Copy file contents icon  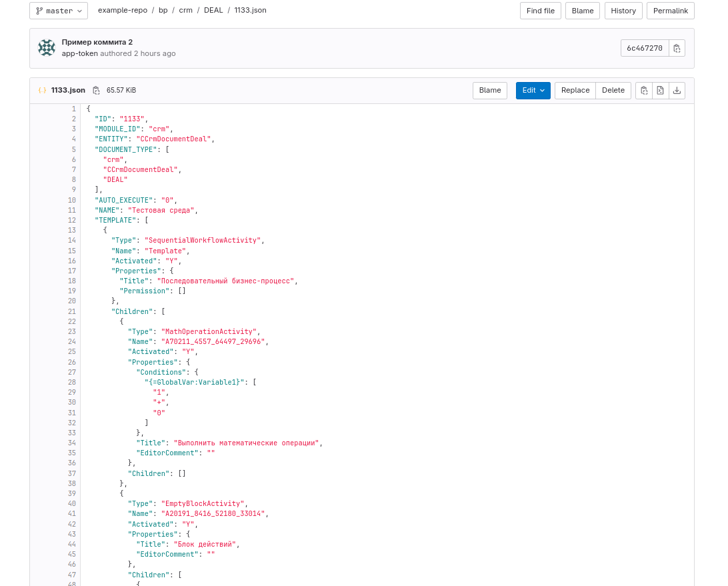pyautogui.click(x=644, y=91)
